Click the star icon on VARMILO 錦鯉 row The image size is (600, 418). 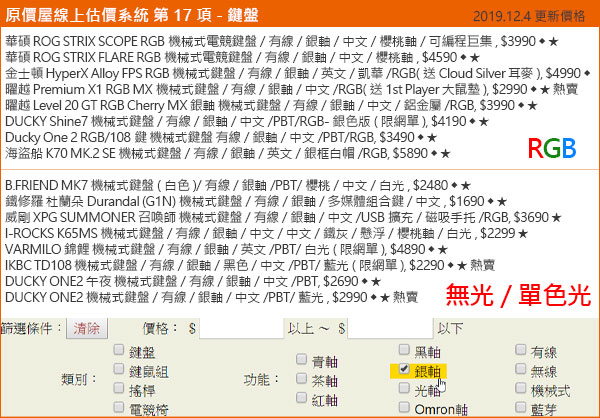click(x=442, y=250)
